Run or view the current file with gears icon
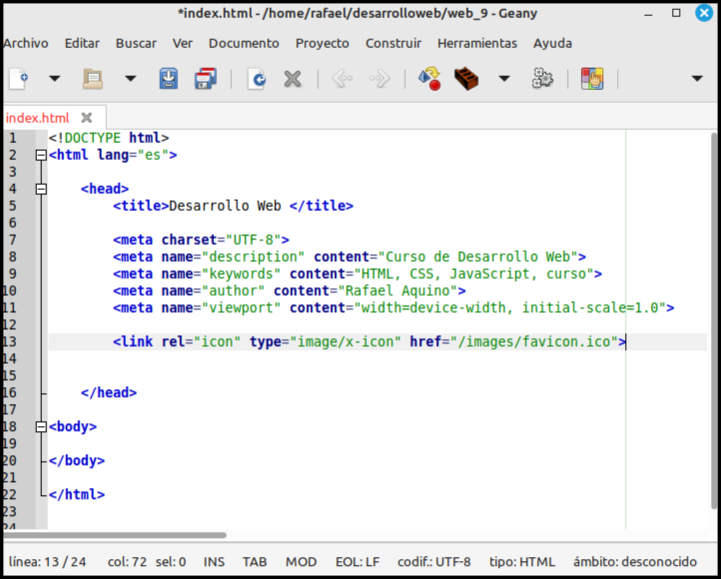 [x=543, y=79]
